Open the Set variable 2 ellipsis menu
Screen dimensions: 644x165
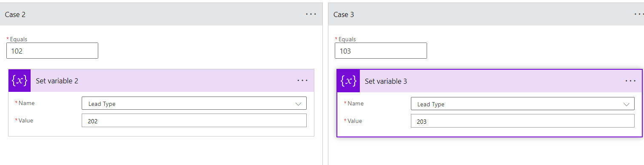[302, 80]
